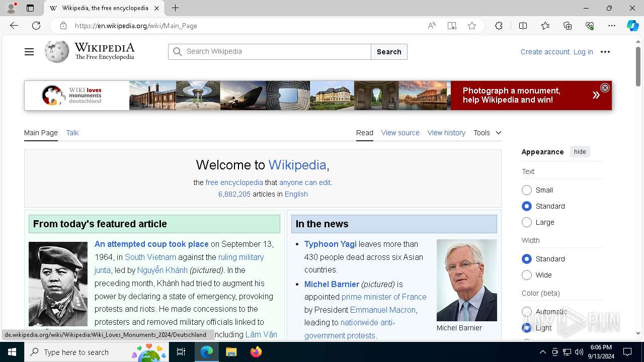Screen dimensions: 644x362
Task: Click the browser address bar URL
Action: click(x=136, y=26)
